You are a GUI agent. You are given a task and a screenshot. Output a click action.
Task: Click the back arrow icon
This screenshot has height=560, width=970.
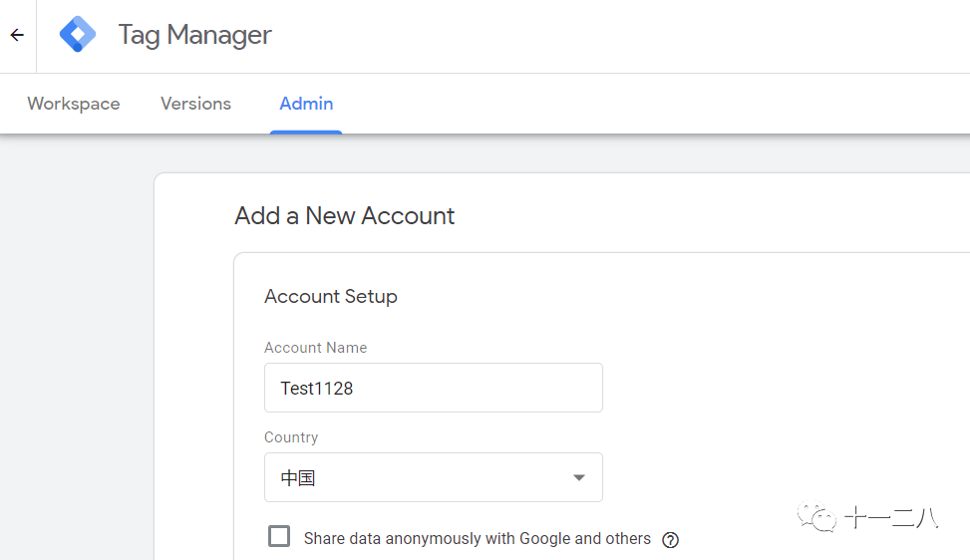pos(17,35)
